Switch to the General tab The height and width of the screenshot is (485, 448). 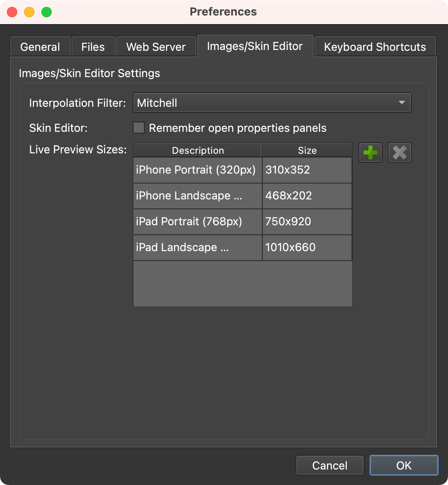[40, 47]
